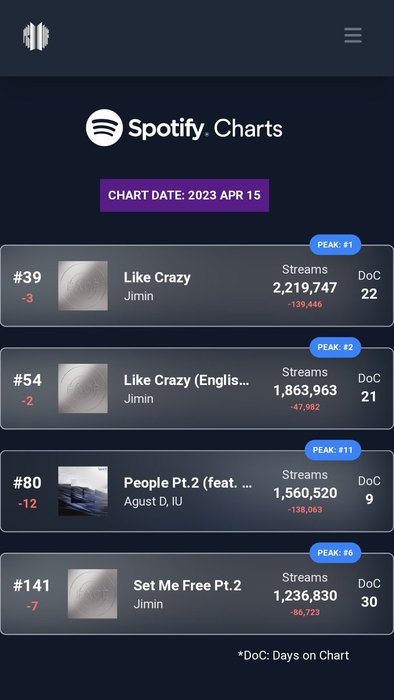Select the Like Crazy song title
The width and height of the screenshot is (394, 700).
[157, 278]
